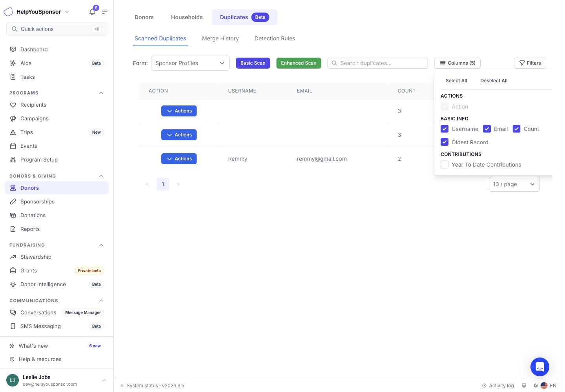Run the Basic Scan
565x392 pixels.
253,63
